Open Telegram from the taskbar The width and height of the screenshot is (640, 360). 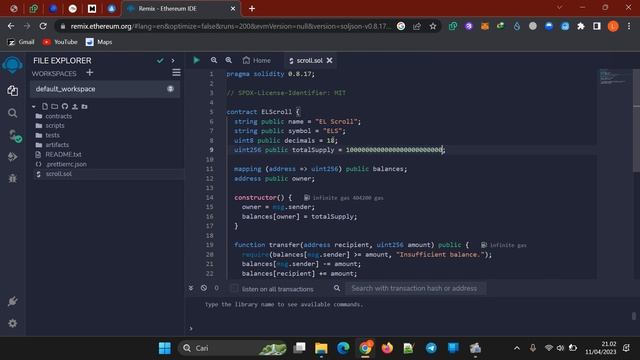point(431,348)
